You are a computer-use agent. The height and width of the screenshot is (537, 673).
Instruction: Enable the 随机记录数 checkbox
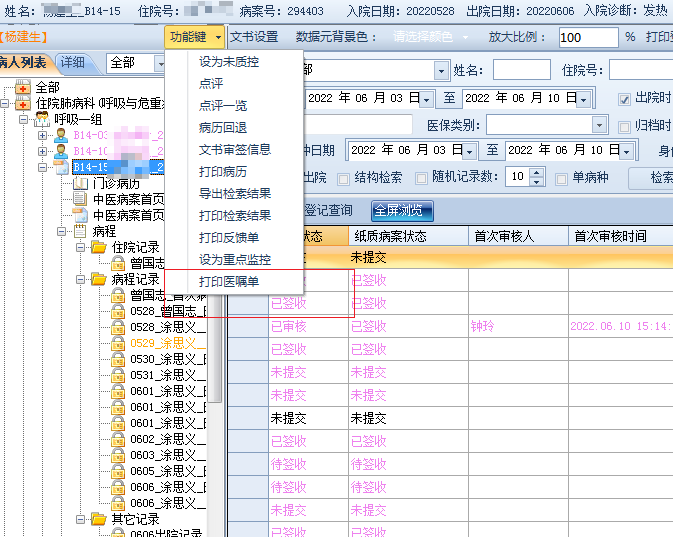tap(421, 179)
